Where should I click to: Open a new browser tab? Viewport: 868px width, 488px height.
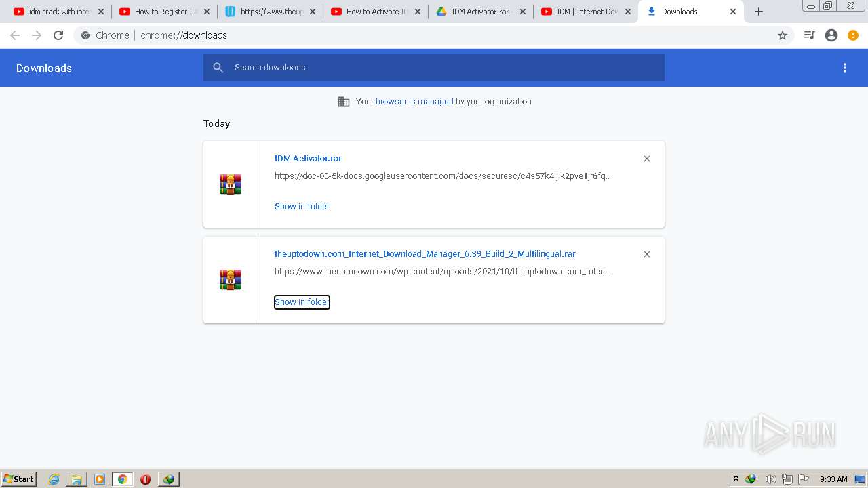coord(759,12)
